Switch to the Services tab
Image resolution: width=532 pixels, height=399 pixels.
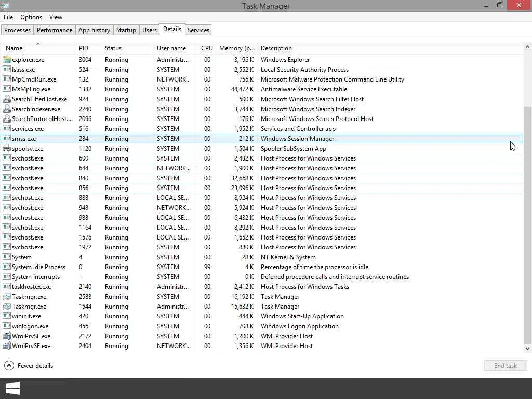[x=198, y=30]
